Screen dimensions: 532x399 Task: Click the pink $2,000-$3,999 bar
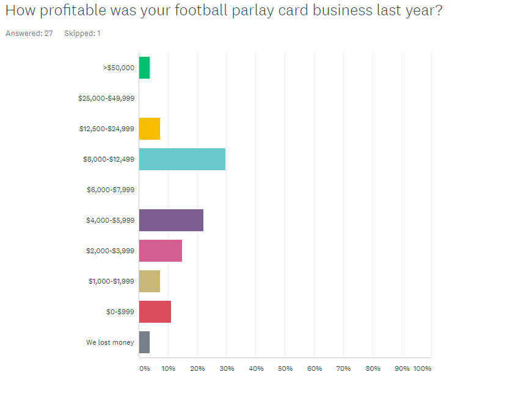click(x=161, y=251)
